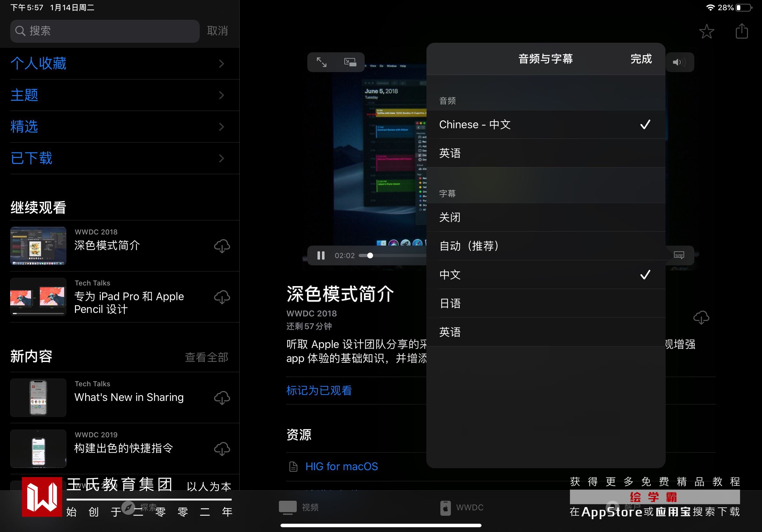The width and height of the screenshot is (762, 532).
Task: Tap the fullscreen expand arrows icon
Action: 321,62
